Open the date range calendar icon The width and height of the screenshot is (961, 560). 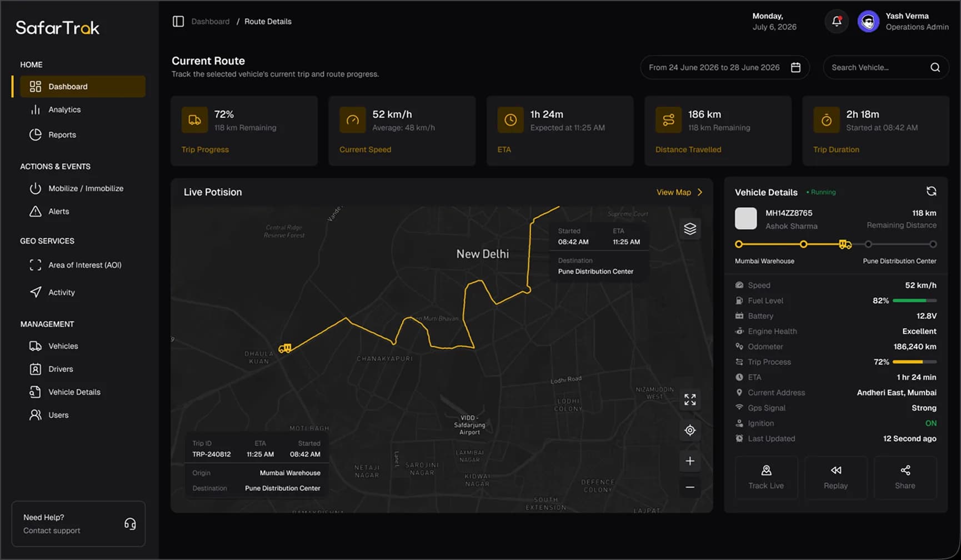[795, 67]
